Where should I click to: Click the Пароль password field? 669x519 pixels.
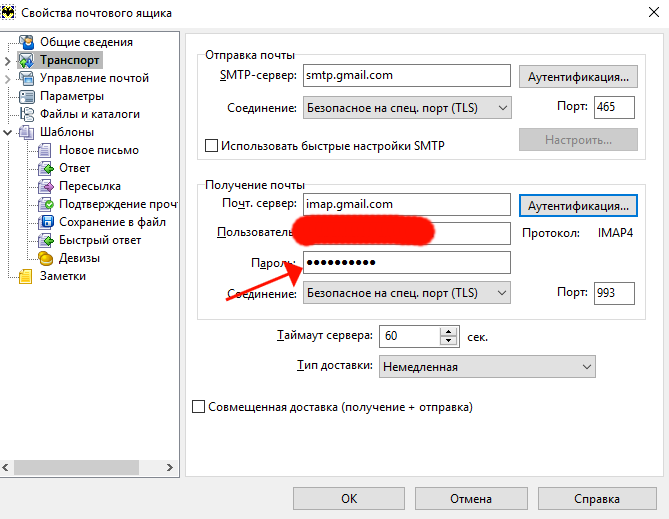point(407,262)
